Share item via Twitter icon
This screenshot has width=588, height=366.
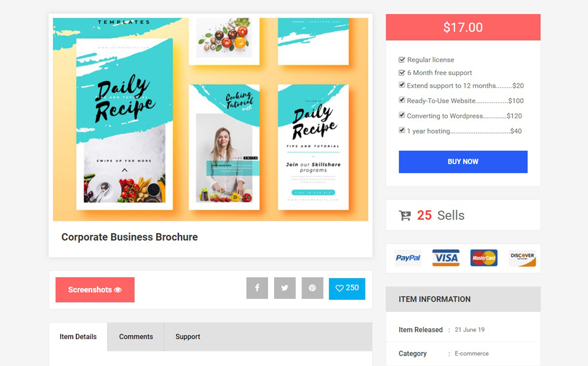pyautogui.click(x=285, y=288)
